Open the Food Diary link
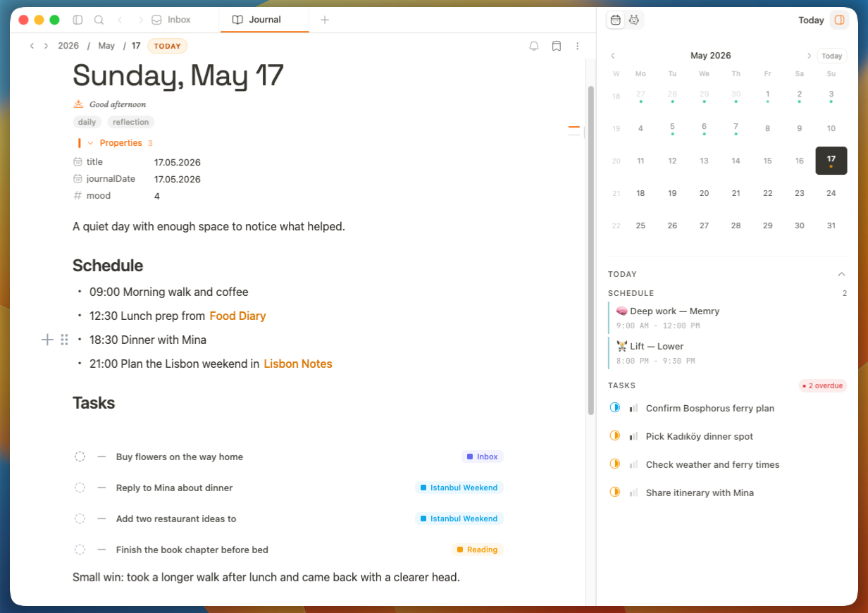This screenshot has width=868, height=613. 238,316
